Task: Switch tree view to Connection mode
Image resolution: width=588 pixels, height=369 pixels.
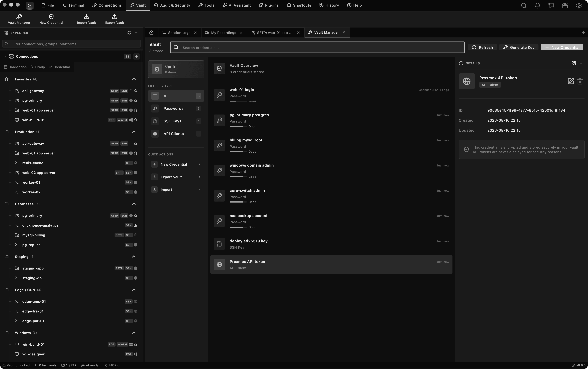Action: tap(15, 67)
